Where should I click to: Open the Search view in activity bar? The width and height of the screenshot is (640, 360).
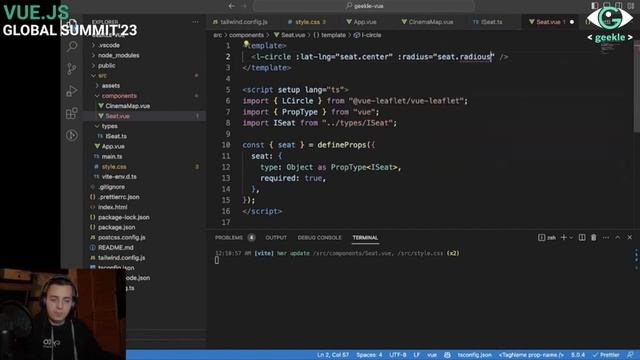(72, 46)
